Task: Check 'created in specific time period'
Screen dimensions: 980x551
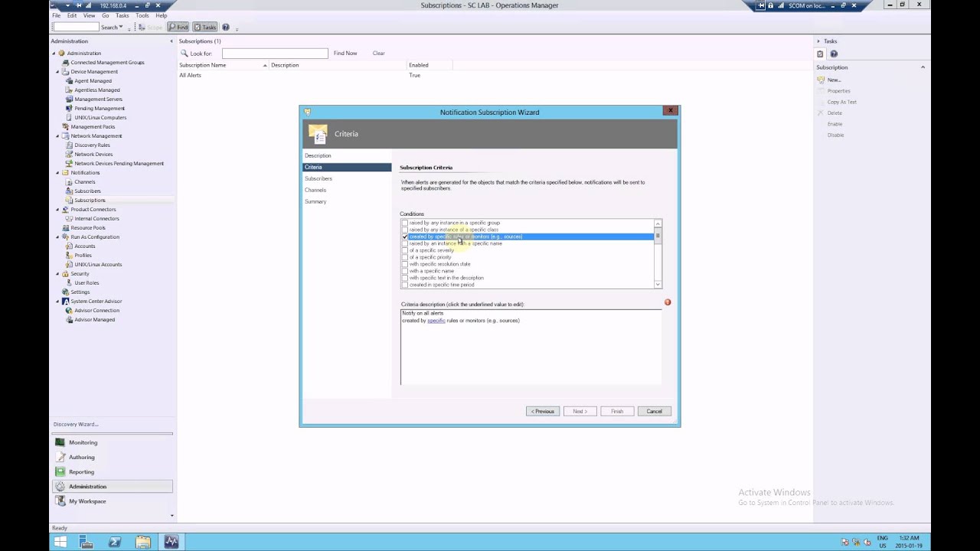Action: pos(405,285)
